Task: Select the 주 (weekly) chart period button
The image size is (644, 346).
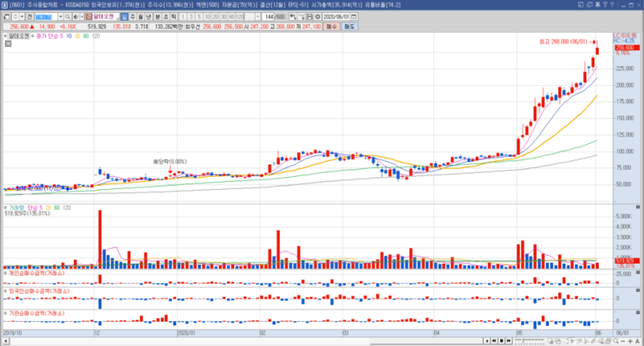Action: pyautogui.click(x=133, y=16)
